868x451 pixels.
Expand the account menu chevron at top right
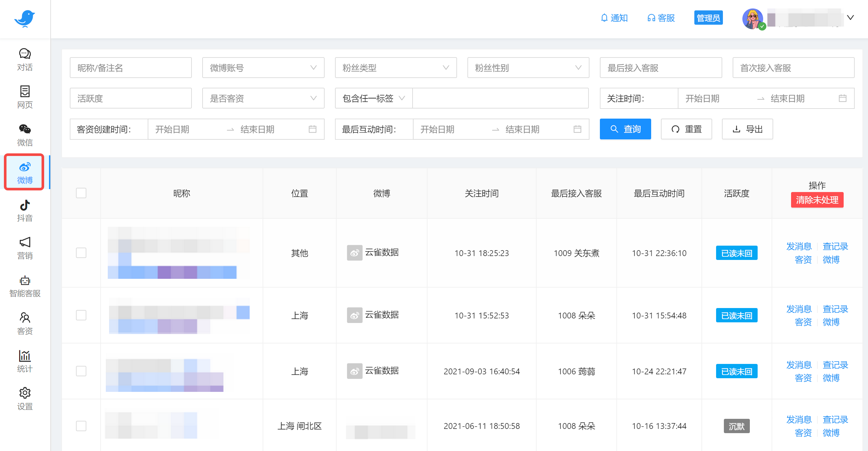851,17
